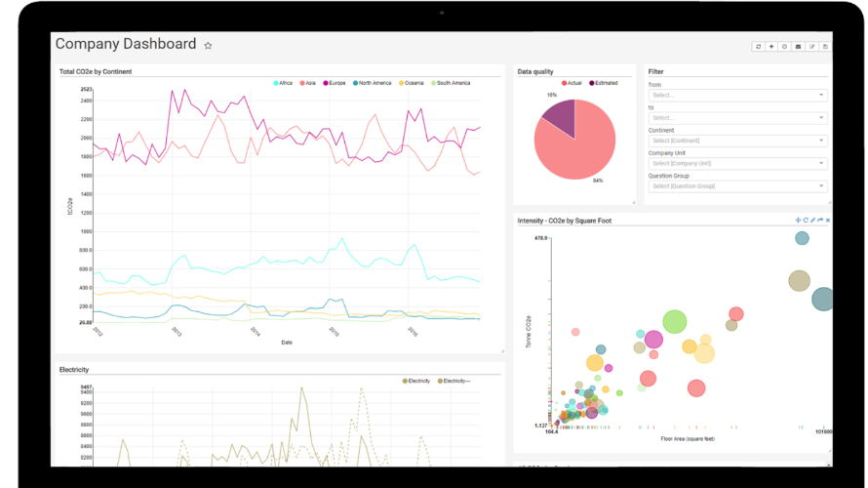Click the purple Estimated pie slice
Viewport: 868px width, 488px height.
[560, 115]
